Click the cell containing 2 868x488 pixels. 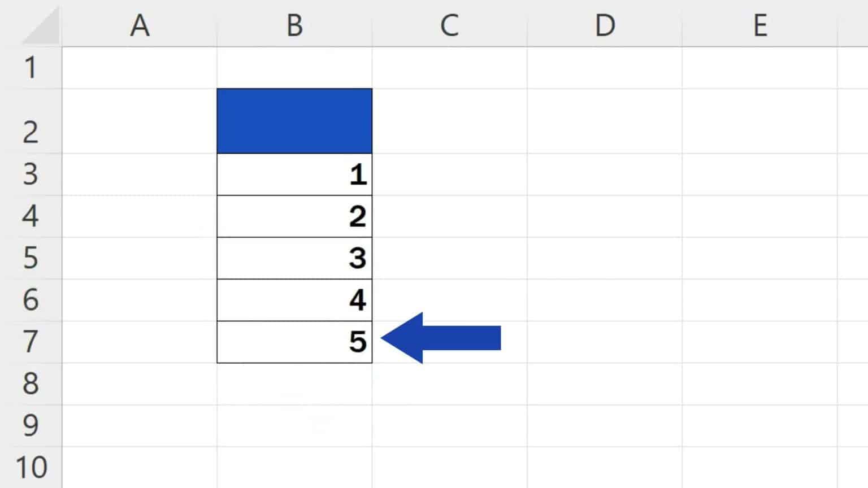pyautogui.click(x=294, y=216)
